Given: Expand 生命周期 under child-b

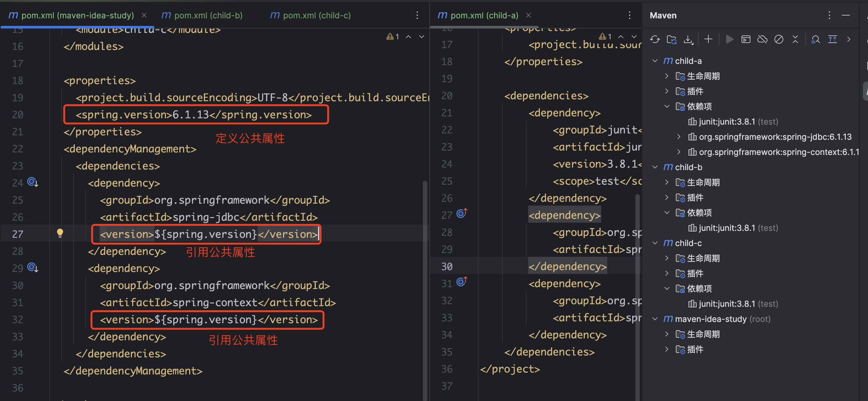Looking at the screenshot, I should pyautogui.click(x=667, y=182).
